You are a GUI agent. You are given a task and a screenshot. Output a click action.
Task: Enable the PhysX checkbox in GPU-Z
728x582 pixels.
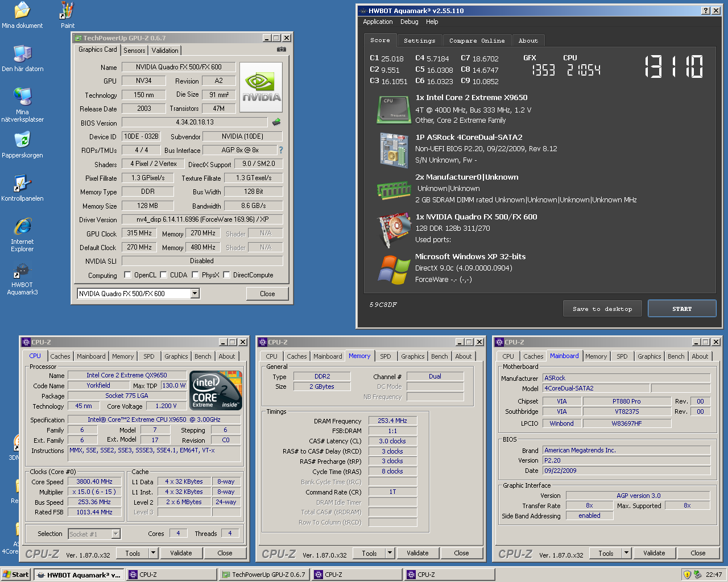(195, 275)
